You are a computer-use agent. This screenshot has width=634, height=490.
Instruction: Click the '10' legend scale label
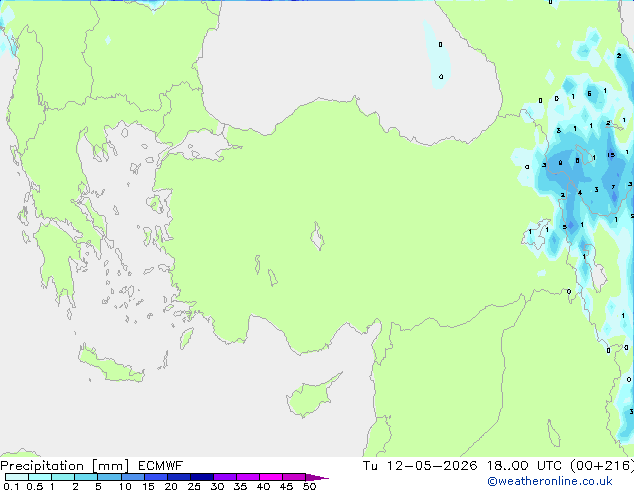[x=125, y=486]
